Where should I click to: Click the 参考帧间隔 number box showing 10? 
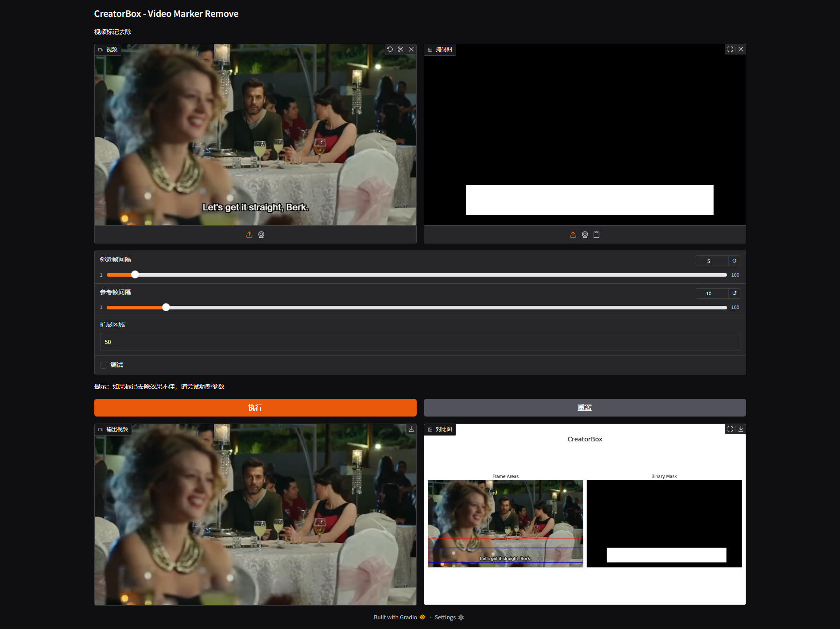click(x=712, y=293)
